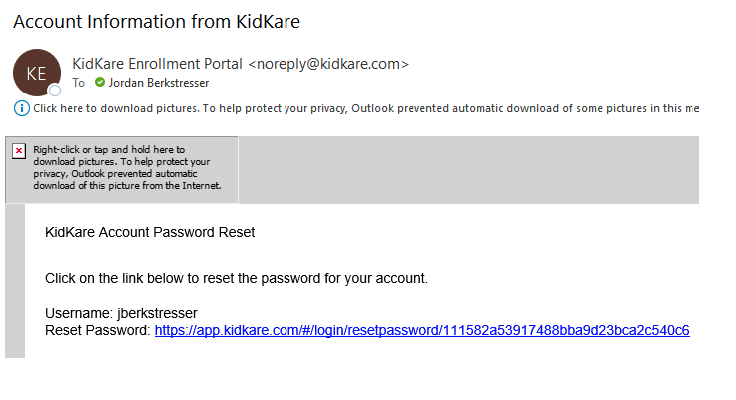Click sender name KidKare Enrollment Portal
The image size is (736, 400).
tap(157, 64)
